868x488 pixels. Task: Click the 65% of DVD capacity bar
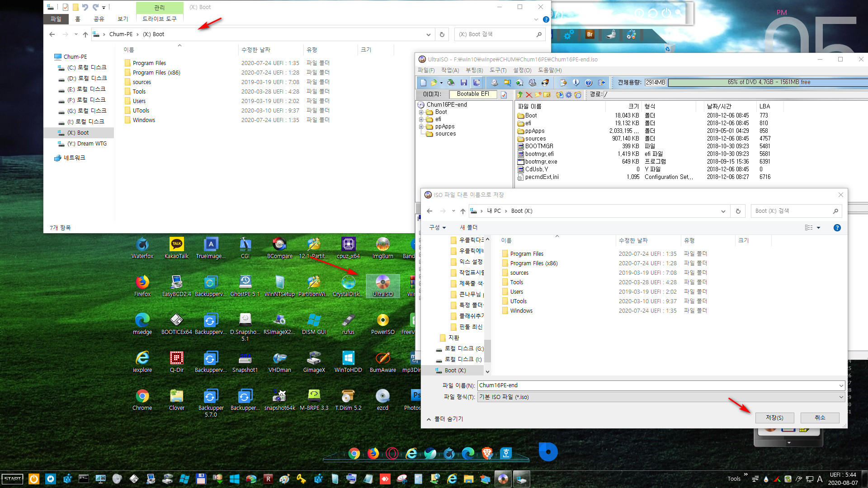click(768, 82)
